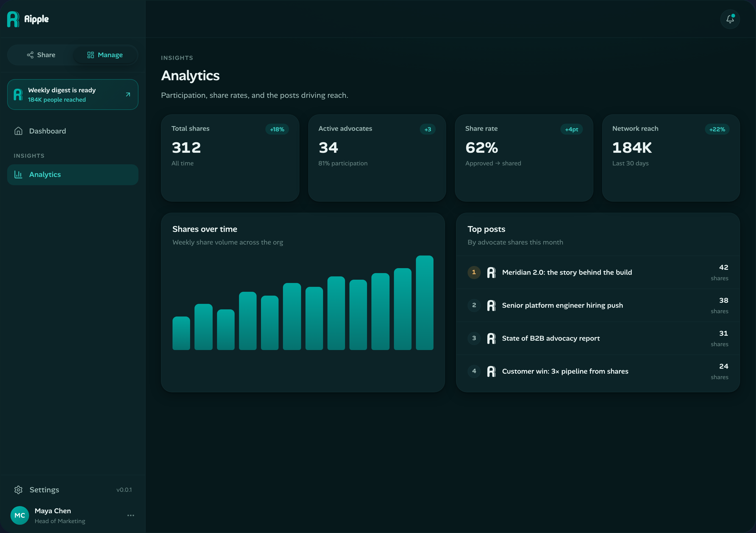Click the Ripple logo icon
756x533 pixels.
click(13, 19)
